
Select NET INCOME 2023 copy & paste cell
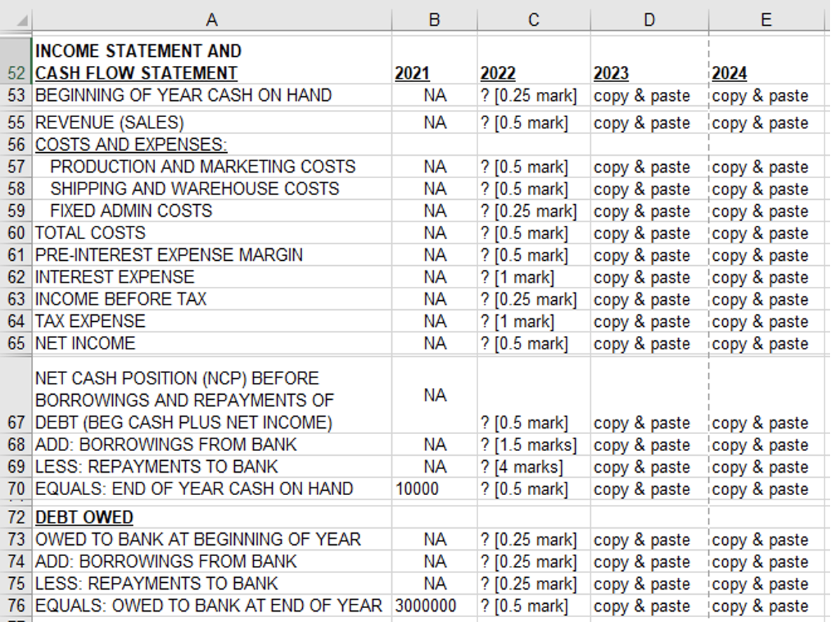(x=649, y=344)
